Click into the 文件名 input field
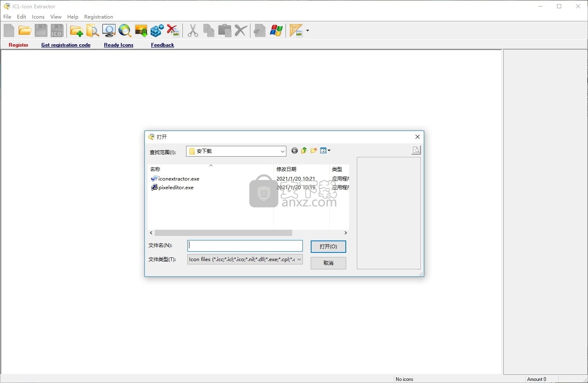The width and height of the screenshot is (588, 383). click(x=245, y=246)
